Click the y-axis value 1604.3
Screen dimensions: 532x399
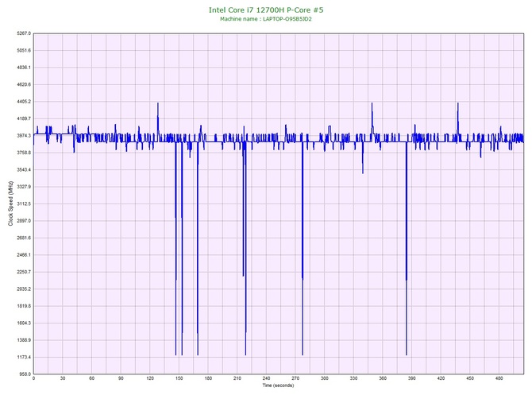(x=24, y=323)
